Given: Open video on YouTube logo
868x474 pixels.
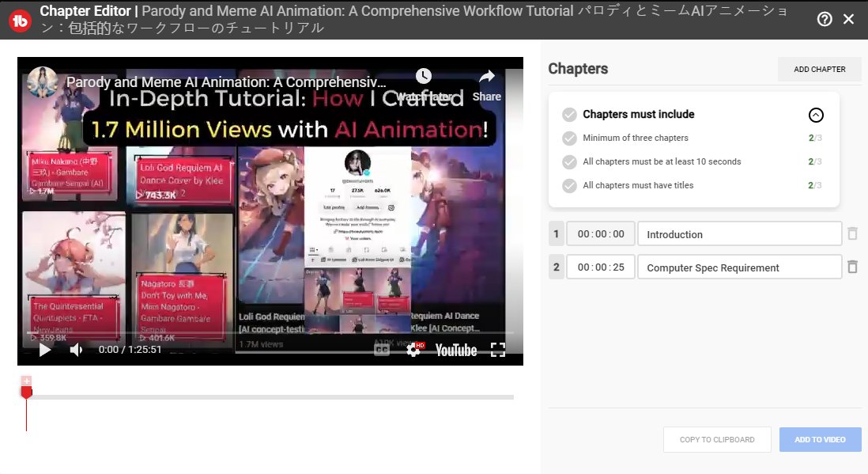Looking at the screenshot, I should (455, 351).
